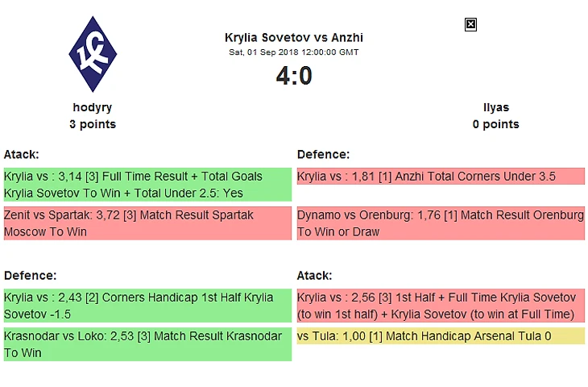588x387 pixels.
Task: Click Krasnodar vs Loko bet row
Action: [x=147, y=344]
